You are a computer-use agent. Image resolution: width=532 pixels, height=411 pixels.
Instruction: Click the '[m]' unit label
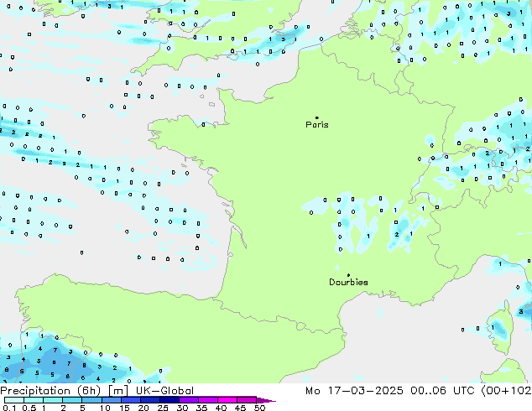click(117, 391)
